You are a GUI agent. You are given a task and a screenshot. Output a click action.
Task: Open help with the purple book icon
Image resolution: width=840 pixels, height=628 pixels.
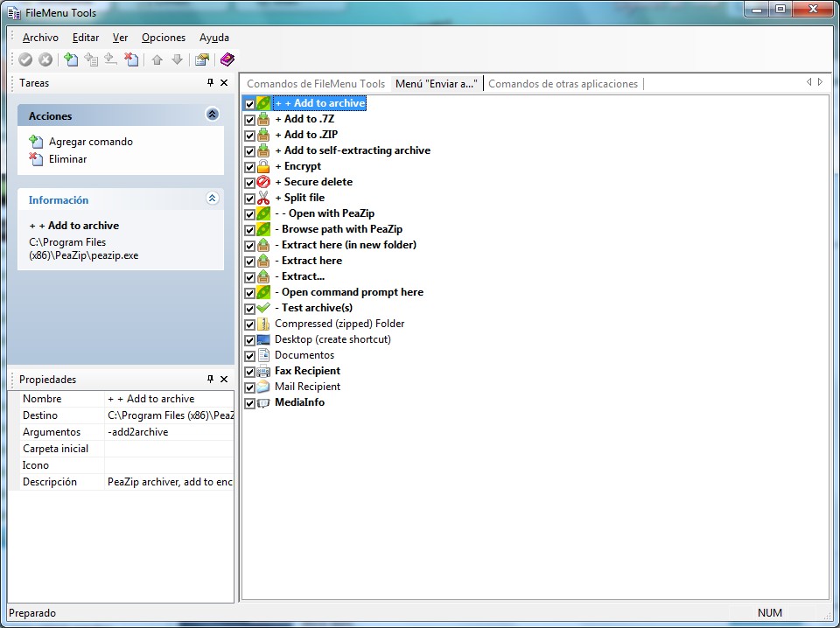(227, 59)
